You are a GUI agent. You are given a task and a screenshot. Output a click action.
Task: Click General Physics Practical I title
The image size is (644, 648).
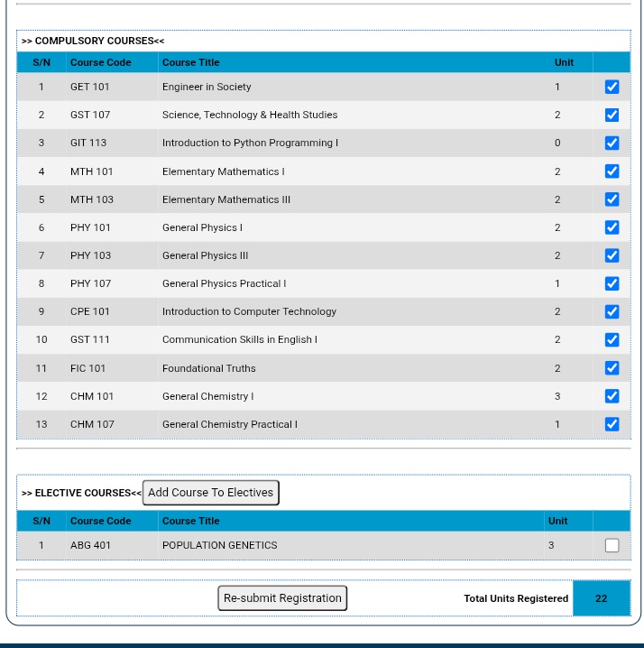tap(225, 284)
